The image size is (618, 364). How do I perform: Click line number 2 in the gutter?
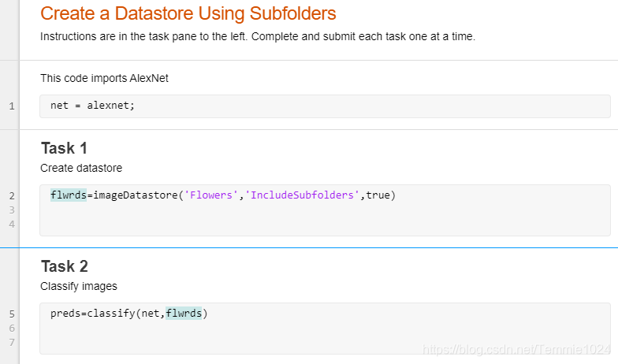[12, 195]
